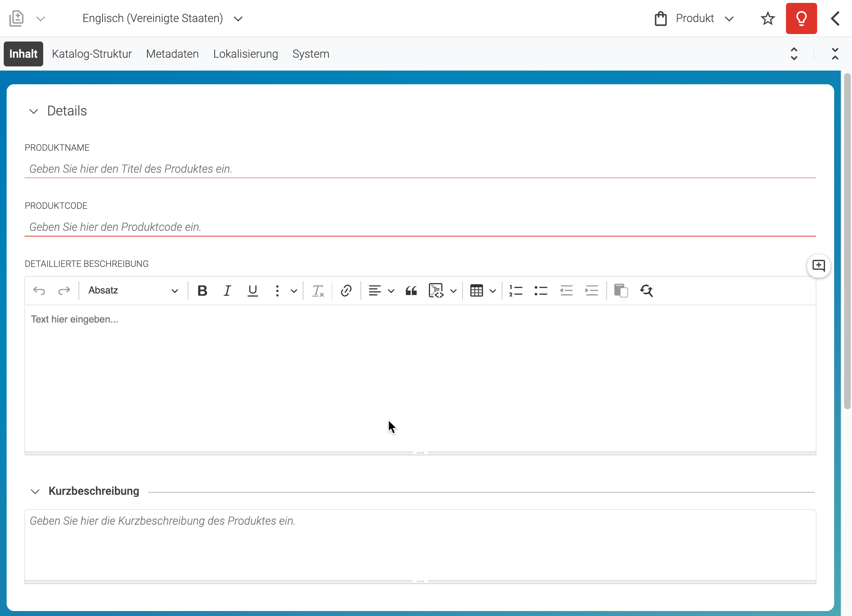The height and width of the screenshot is (616, 852).
Task: Click the add comment icon
Action: (818, 266)
